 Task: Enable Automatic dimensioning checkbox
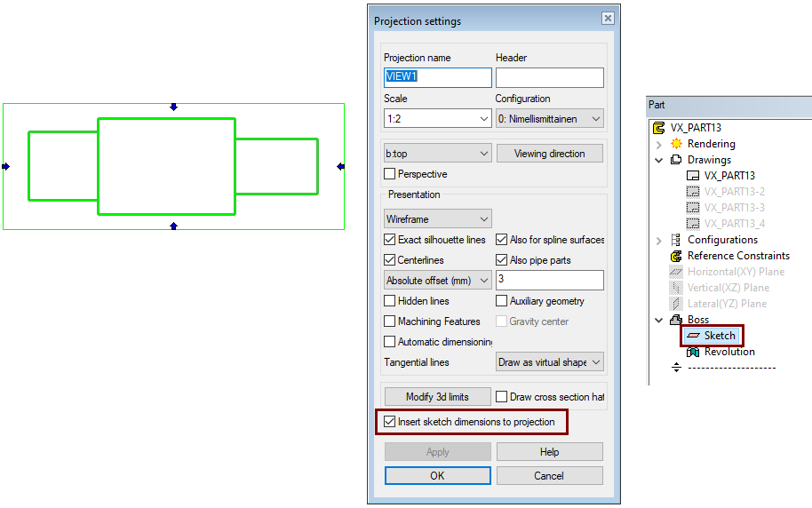click(x=389, y=342)
